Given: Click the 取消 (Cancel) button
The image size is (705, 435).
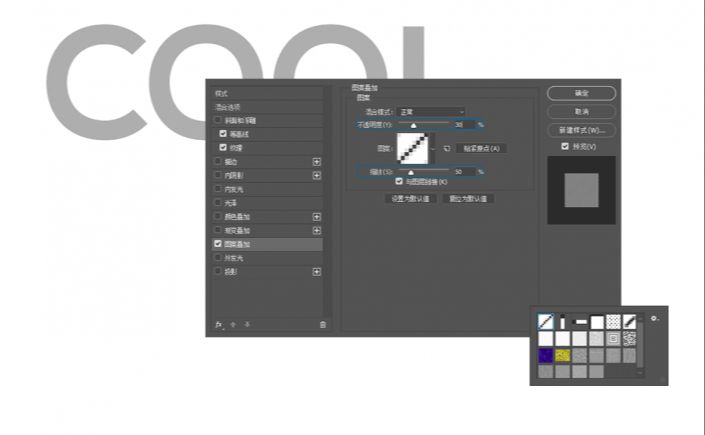Looking at the screenshot, I should coord(581,111).
